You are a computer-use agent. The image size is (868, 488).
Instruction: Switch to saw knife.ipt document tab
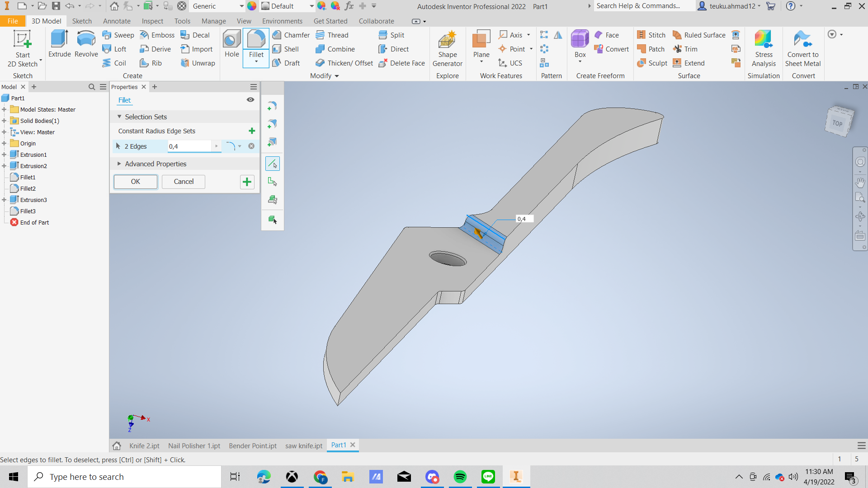point(303,446)
